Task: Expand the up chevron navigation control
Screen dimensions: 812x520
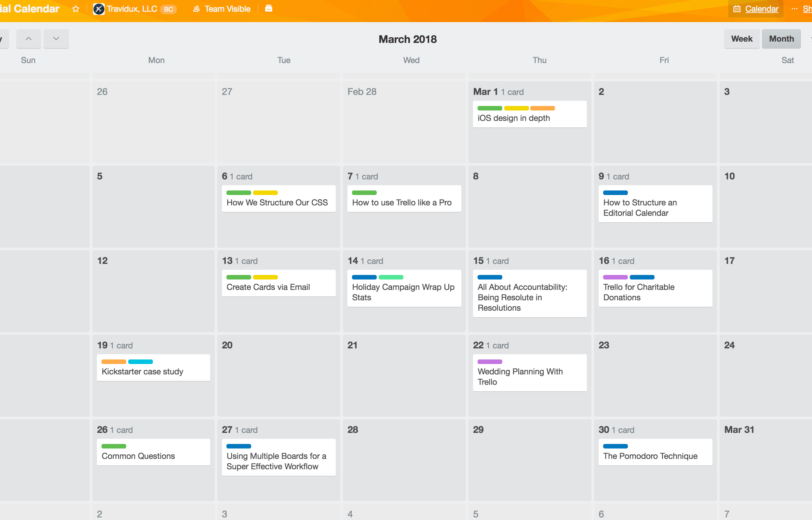Action: pyautogui.click(x=28, y=39)
